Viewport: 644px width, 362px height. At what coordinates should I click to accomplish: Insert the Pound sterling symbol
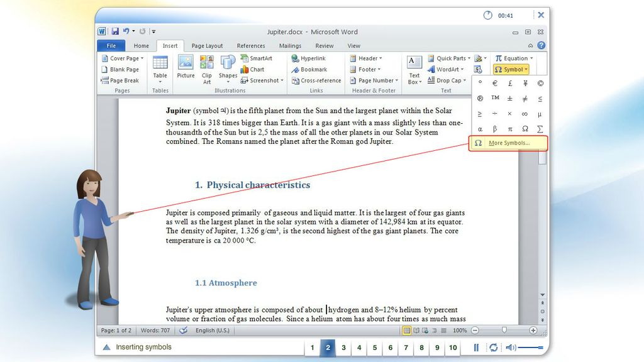509,84
